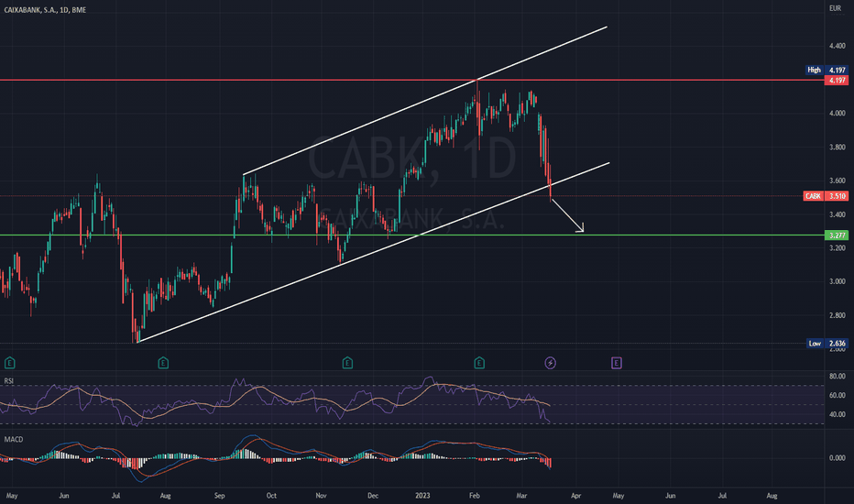Viewport: 854px width, 504px height.
Task: Click the 4.000 price axis value
Action: pyautogui.click(x=838, y=114)
